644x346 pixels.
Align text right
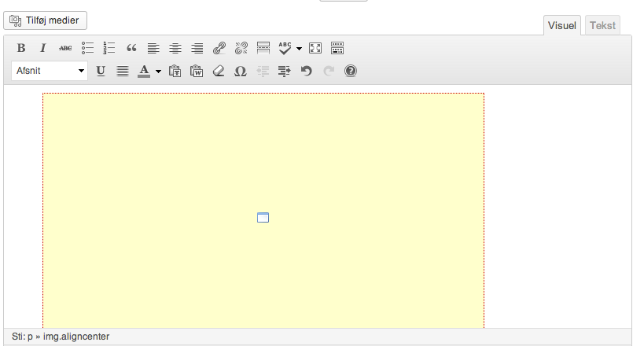coord(197,48)
